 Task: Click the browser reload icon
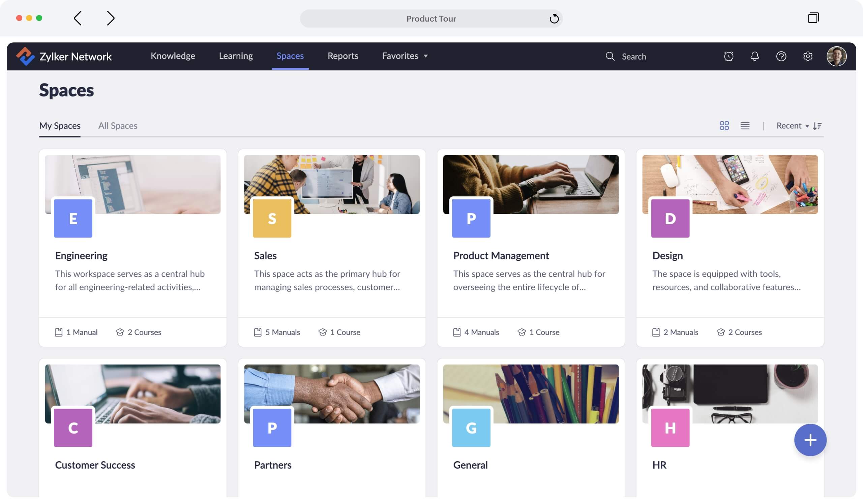[554, 19]
